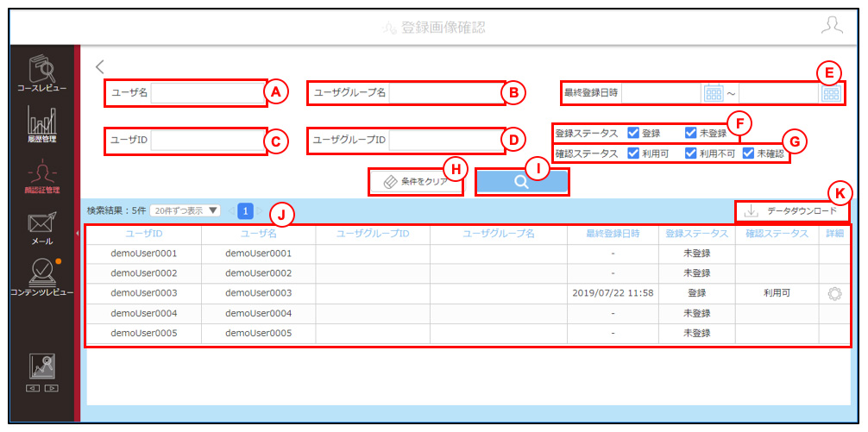Click the 条件をクリア button

416,181
